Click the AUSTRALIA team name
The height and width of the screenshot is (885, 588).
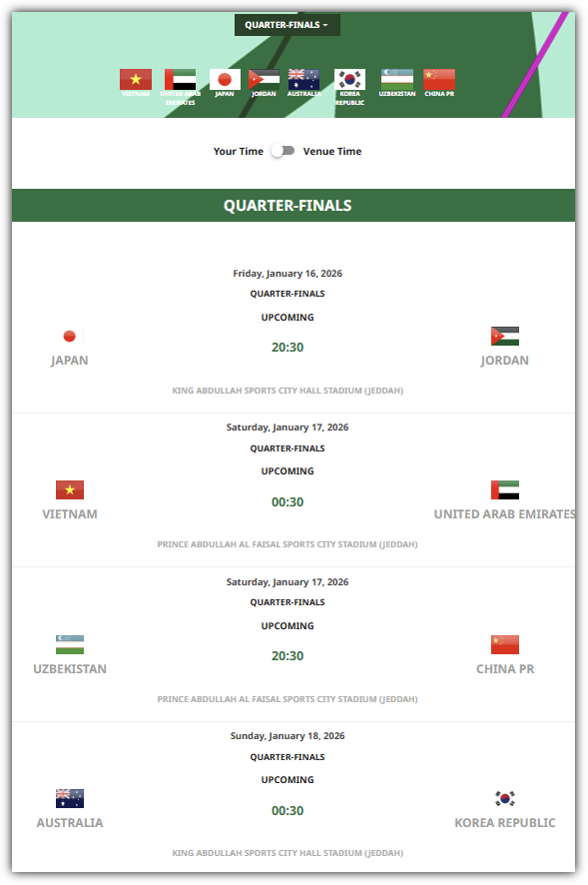(70, 822)
